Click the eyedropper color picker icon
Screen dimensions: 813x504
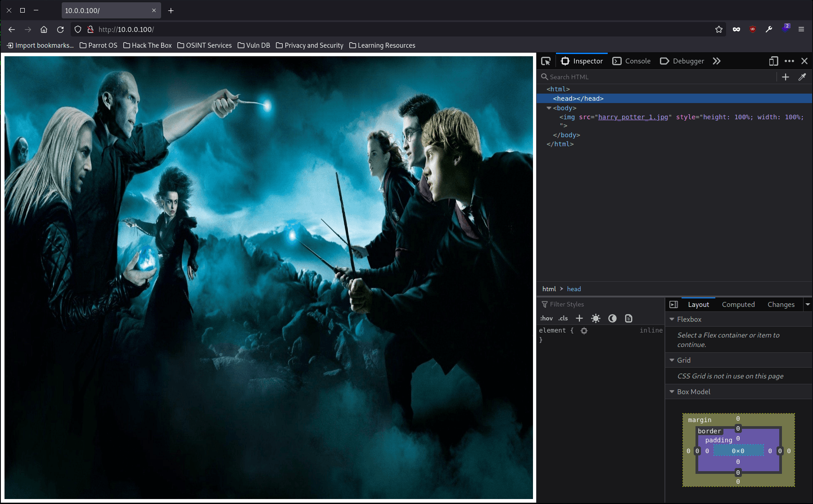(x=802, y=77)
